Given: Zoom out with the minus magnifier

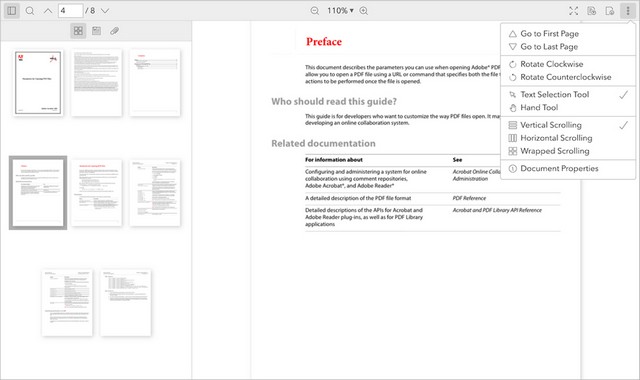Looking at the screenshot, I should [x=314, y=11].
